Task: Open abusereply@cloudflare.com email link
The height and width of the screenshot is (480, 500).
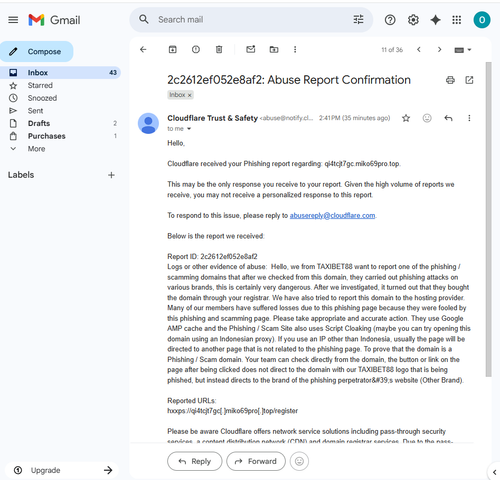Action: tap(332, 216)
